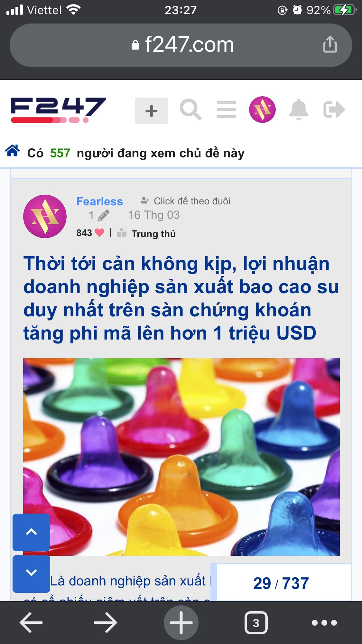Jump up with the blue chevron-up button

click(31, 532)
